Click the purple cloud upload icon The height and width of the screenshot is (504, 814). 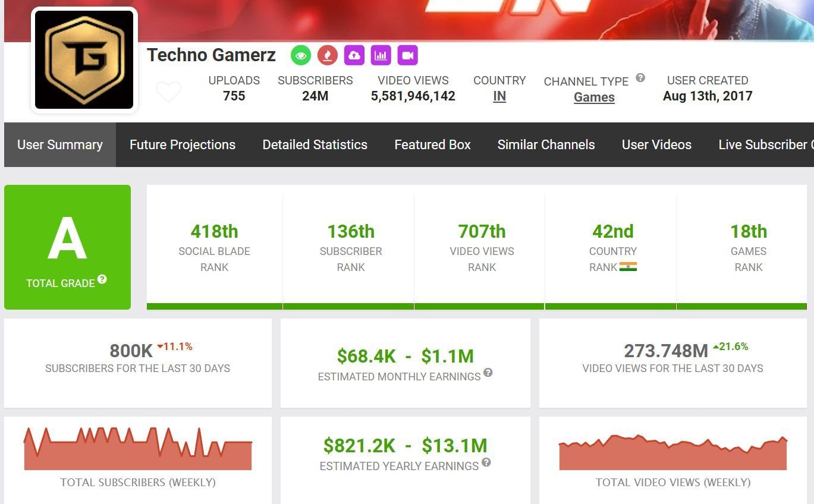(354, 55)
